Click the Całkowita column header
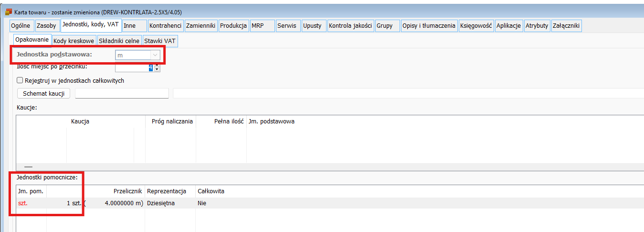This screenshot has height=232, width=644. click(x=211, y=191)
